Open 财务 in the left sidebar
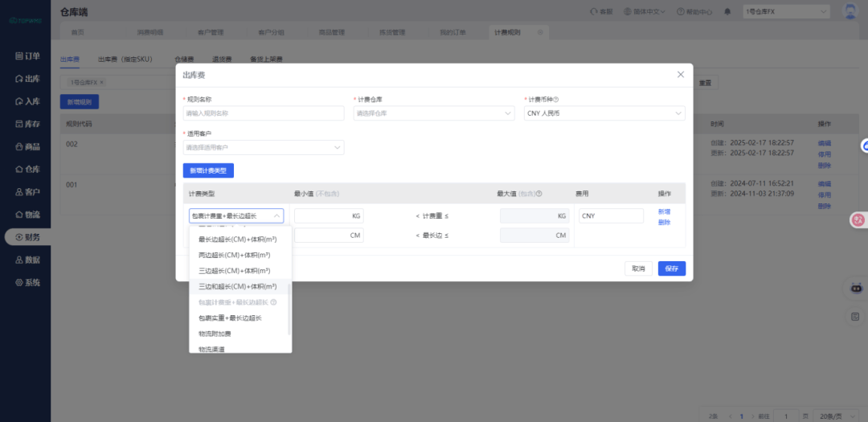868x422 pixels. click(26, 236)
